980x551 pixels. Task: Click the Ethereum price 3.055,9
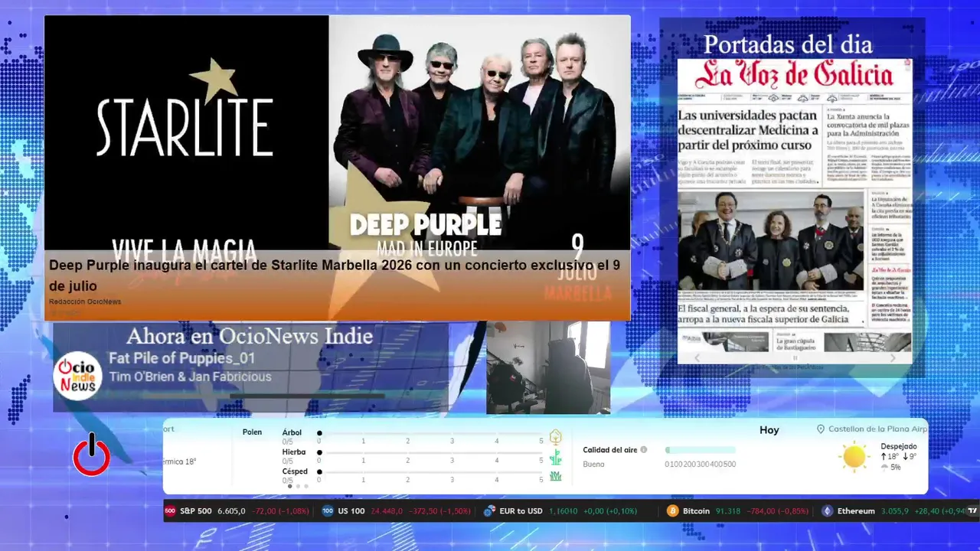pos(893,511)
